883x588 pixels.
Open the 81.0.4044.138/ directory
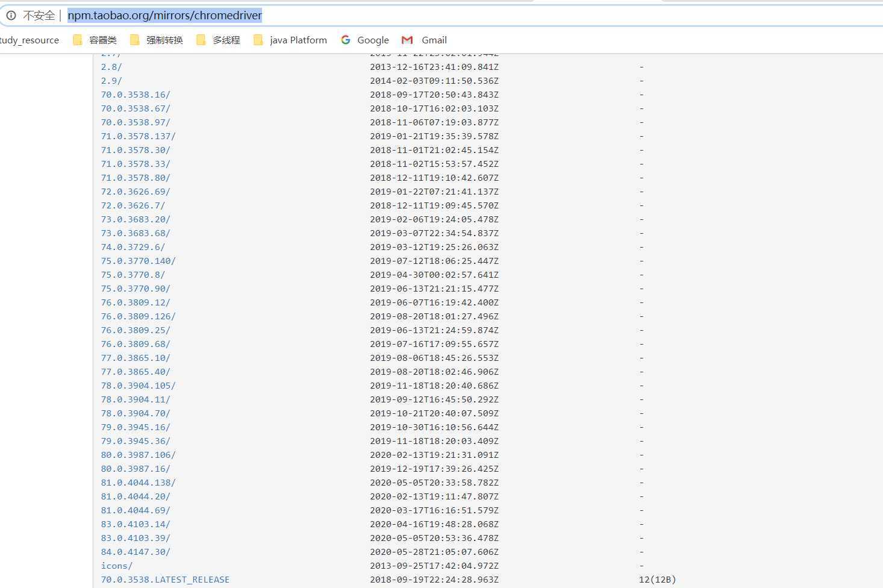tap(139, 483)
